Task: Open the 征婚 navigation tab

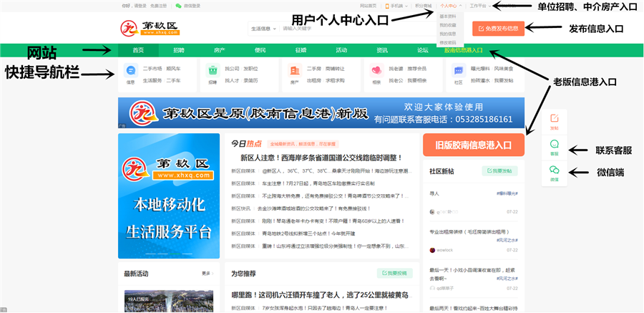Action: tap(301, 50)
